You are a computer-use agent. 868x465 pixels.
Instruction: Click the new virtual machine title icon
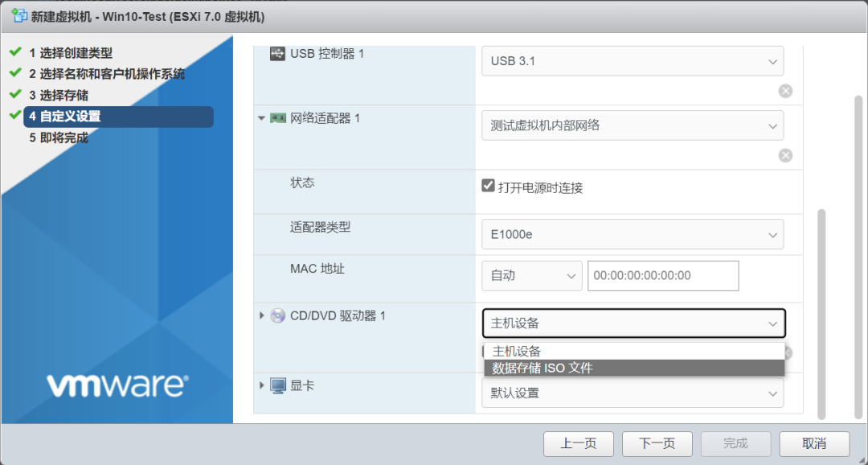tap(19, 16)
